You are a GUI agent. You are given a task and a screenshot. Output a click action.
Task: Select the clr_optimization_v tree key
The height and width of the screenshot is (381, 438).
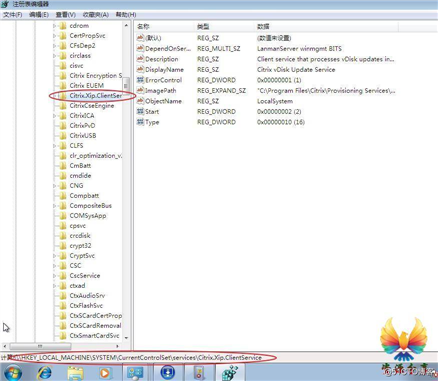tap(96, 156)
